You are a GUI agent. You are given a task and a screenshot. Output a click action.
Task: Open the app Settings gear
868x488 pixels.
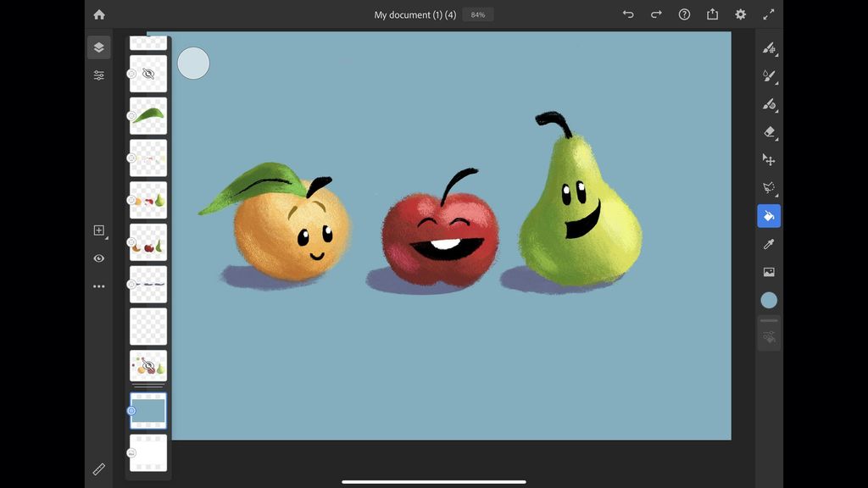pyautogui.click(x=739, y=14)
